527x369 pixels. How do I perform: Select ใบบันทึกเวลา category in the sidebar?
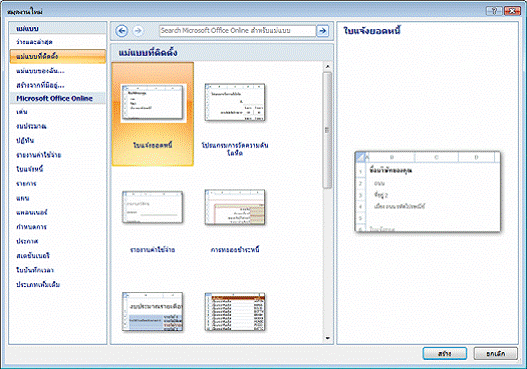pos(35,270)
